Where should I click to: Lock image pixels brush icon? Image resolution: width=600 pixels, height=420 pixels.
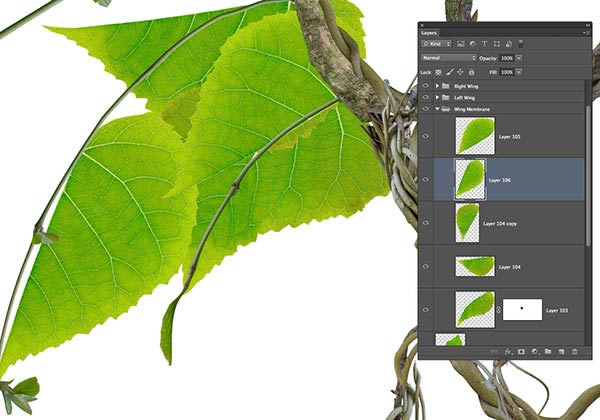click(x=450, y=72)
